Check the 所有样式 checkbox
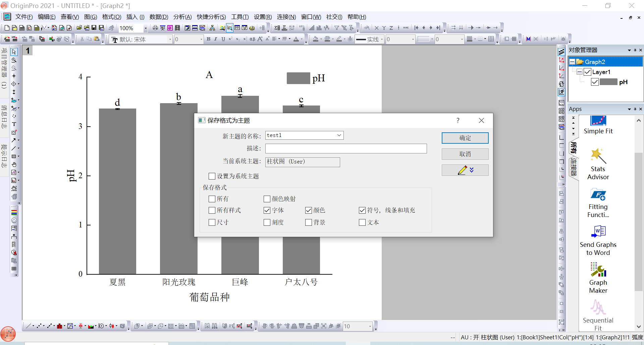 click(x=212, y=210)
